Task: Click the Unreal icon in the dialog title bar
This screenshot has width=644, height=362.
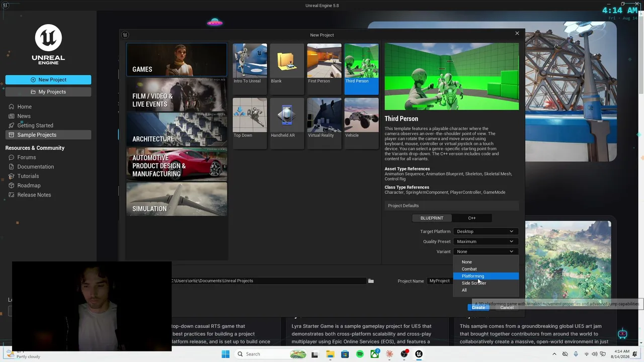Action: tap(125, 35)
